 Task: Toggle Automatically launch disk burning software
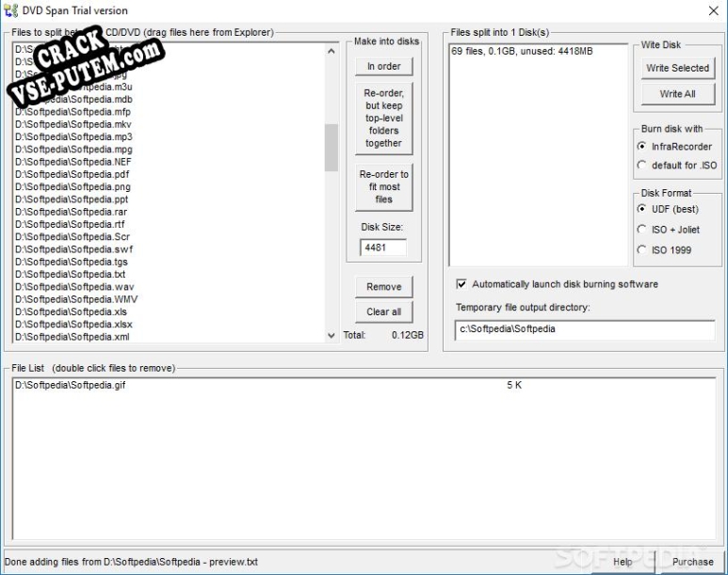tap(461, 284)
